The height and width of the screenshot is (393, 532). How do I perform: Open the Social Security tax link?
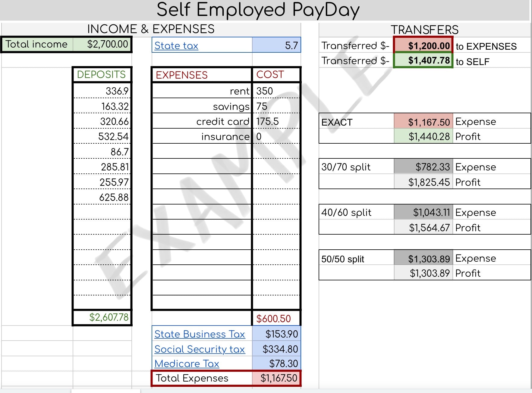point(200,349)
